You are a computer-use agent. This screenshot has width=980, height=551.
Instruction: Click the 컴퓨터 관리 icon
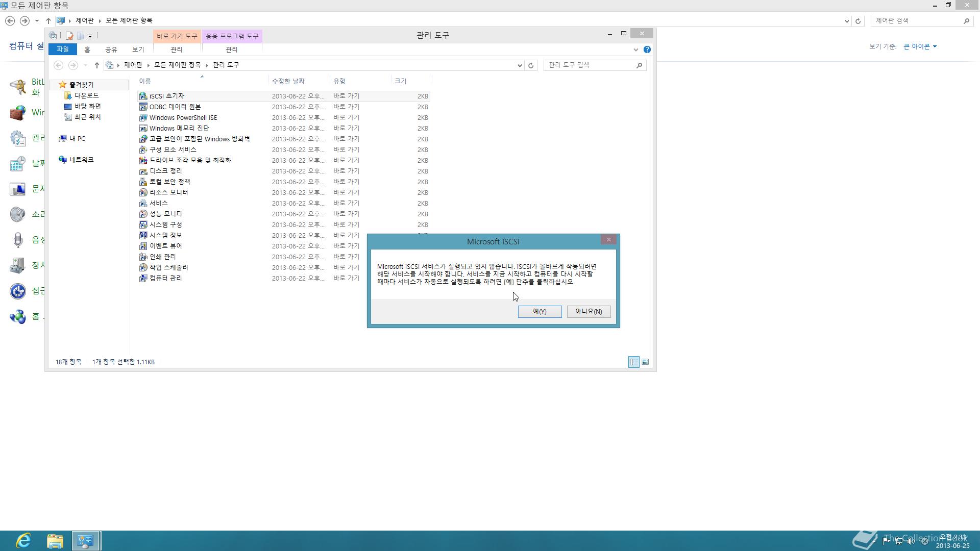(143, 278)
